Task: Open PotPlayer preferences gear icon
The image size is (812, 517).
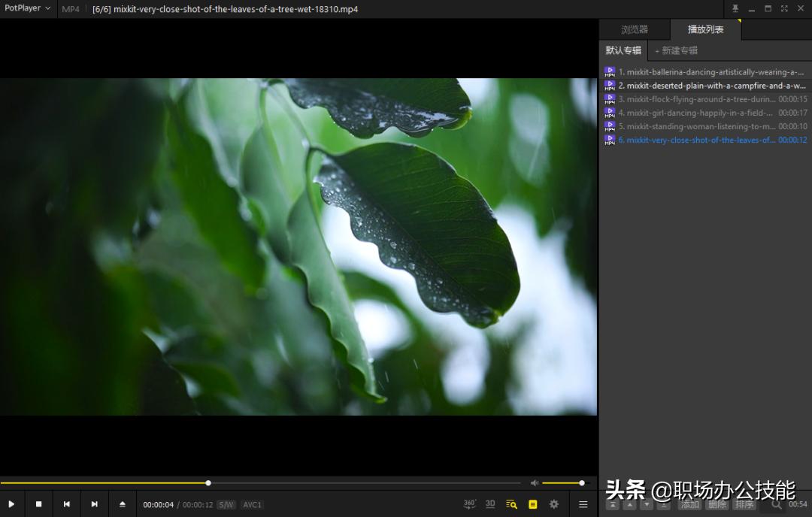Action: click(554, 504)
